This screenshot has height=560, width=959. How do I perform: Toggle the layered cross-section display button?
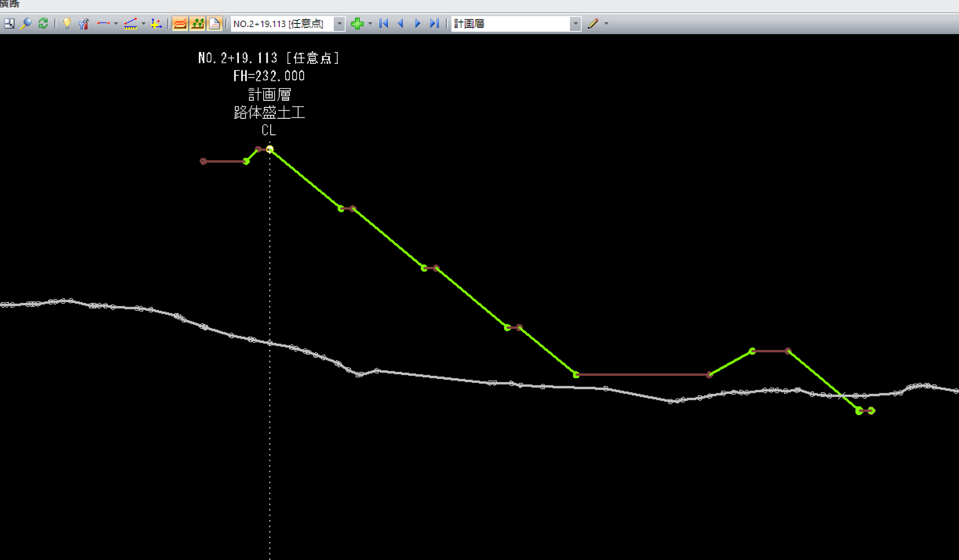[180, 23]
